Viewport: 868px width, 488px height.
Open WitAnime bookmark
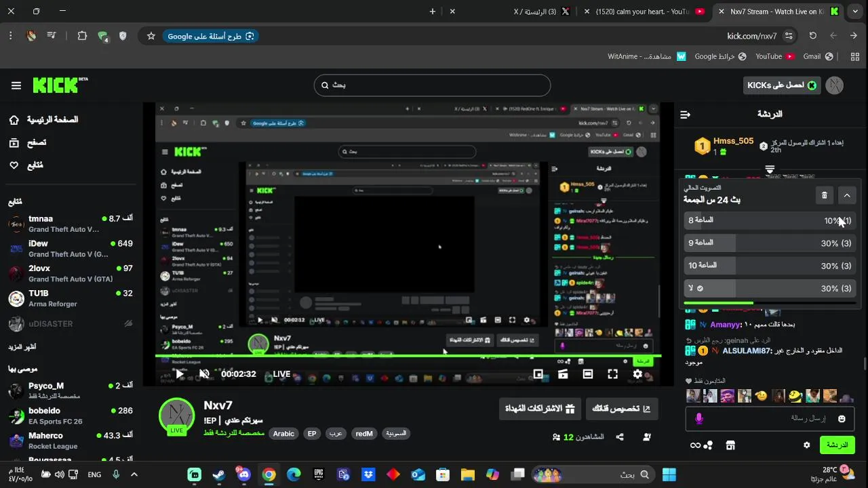point(647,56)
